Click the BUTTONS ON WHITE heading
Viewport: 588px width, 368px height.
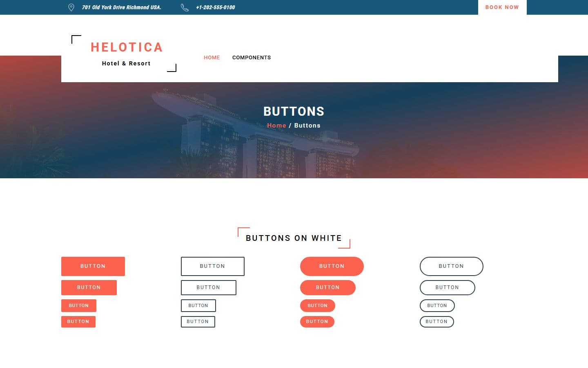(x=294, y=238)
